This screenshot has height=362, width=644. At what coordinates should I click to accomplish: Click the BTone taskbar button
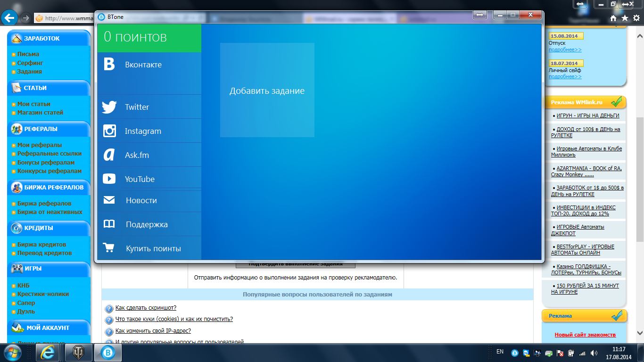pos(108,353)
